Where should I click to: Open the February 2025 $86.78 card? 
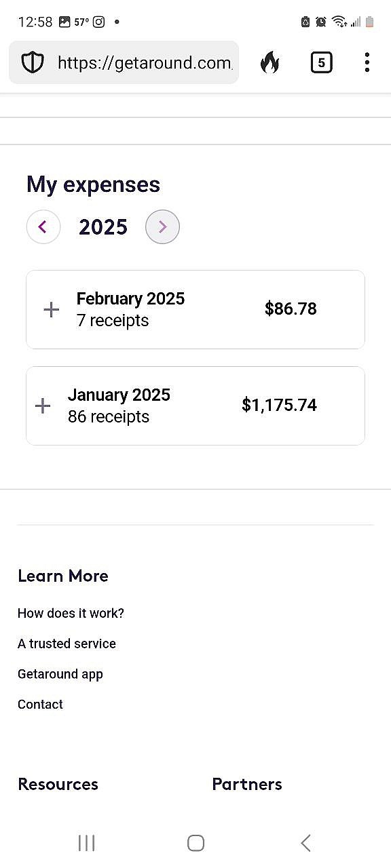[x=195, y=310]
